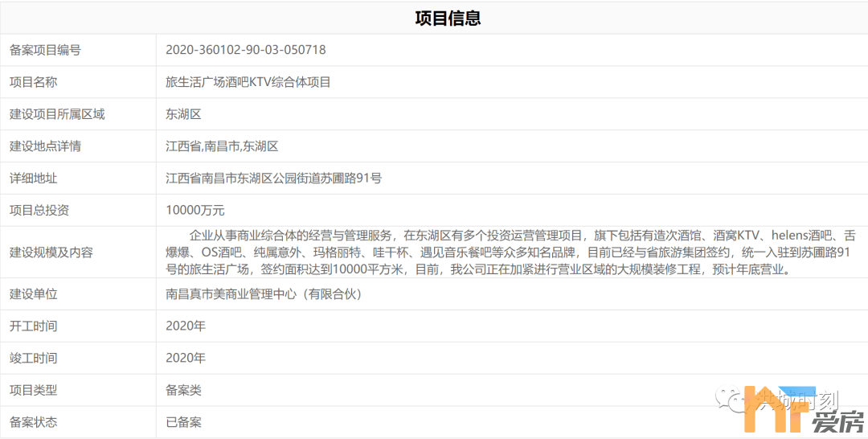This screenshot has width=868, height=439.
Task: Select the 备案项目编号 label cell
Action: 45,50
